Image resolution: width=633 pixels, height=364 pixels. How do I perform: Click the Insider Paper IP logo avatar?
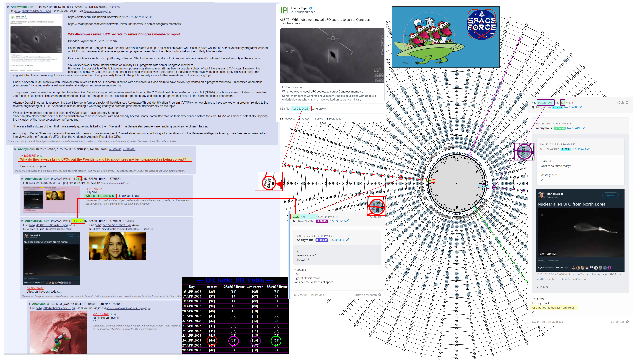[284, 10]
